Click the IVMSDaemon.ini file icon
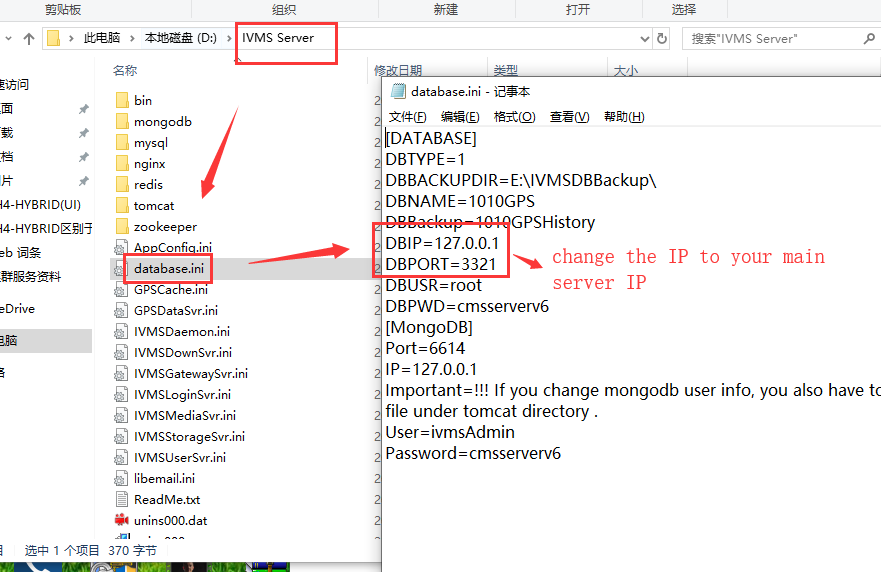Screen dimensions: 881x572 (121, 332)
